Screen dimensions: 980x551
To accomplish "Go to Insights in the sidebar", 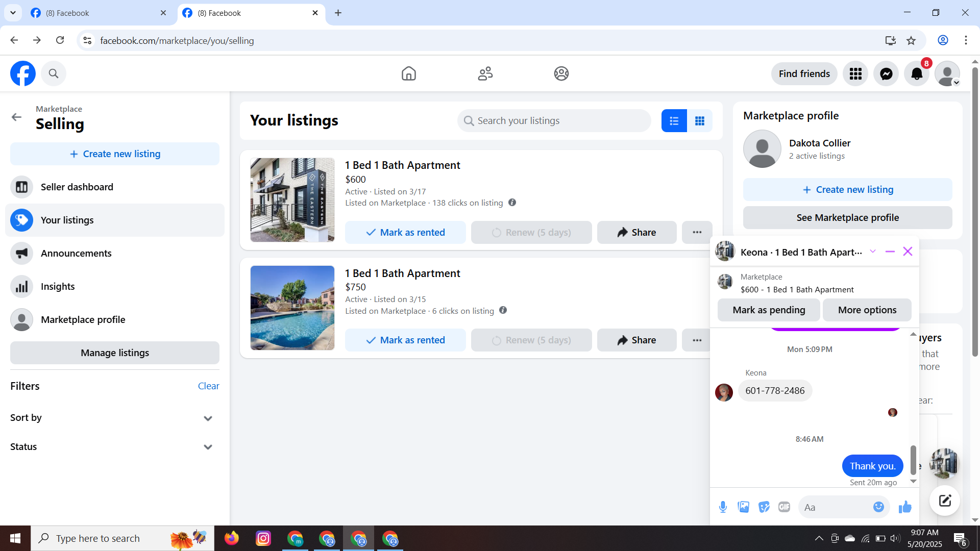I will click(x=58, y=287).
